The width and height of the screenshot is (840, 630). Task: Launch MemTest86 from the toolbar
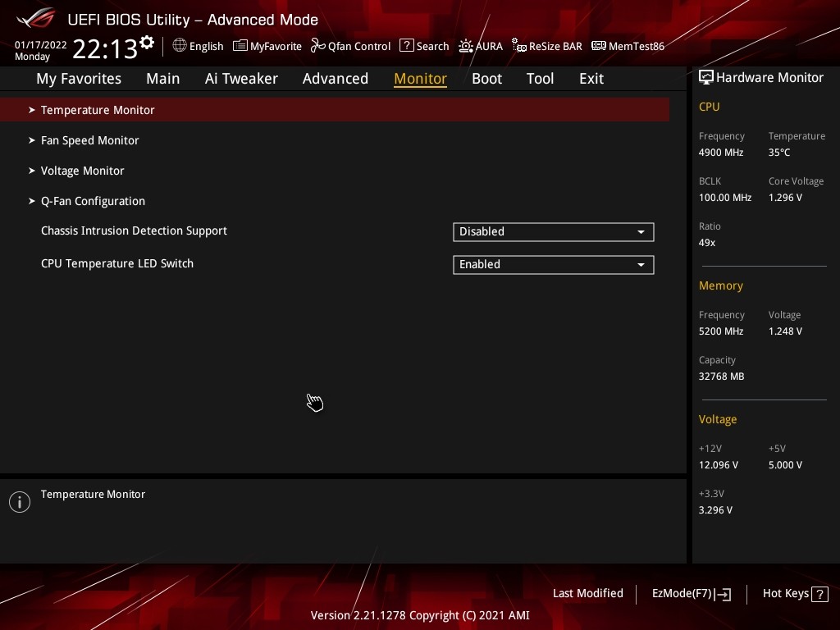click(628, 46)
